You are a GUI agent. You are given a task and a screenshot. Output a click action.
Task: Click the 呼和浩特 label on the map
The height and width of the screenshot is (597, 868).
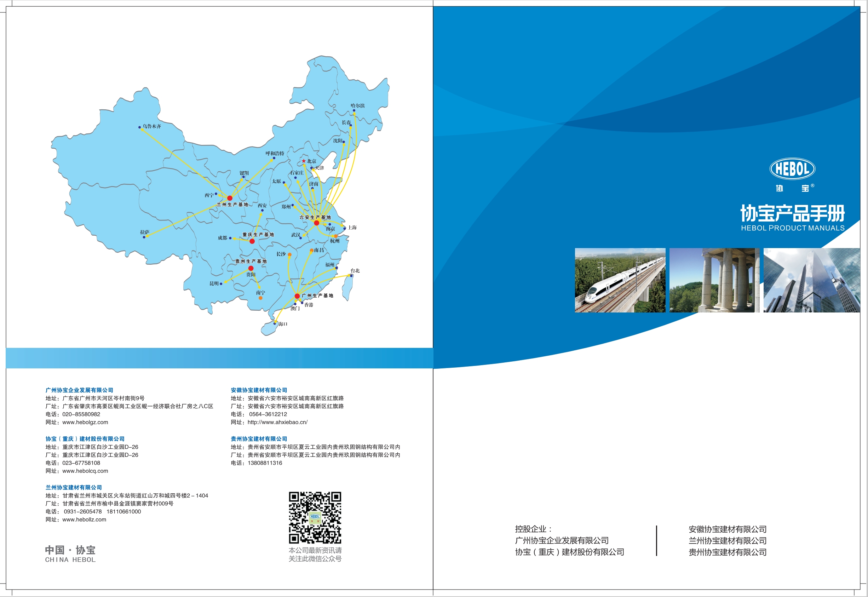275,154
